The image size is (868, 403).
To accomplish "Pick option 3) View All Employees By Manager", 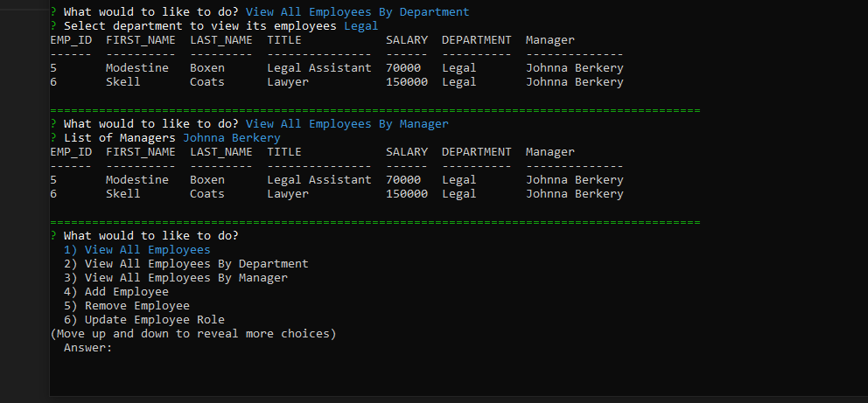I will (176, 277).
